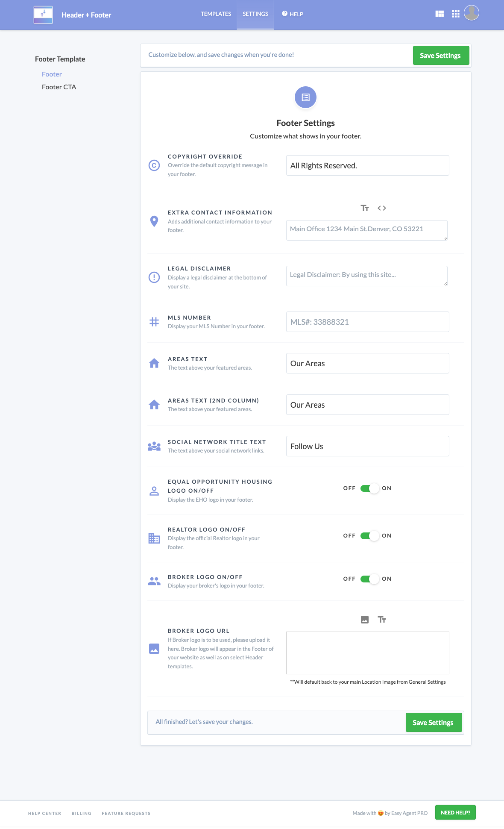Click the Footer Settings heading text
The height and width of the screenshot is (829, 504).
click(x=305, y=123)
